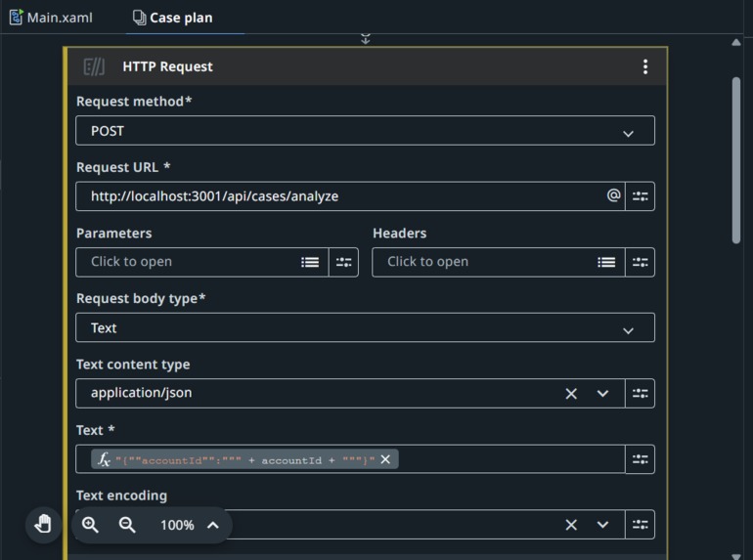This screenshot has width=753, height=560.
Task: Open HTTP Request three-dot options menu
Action: (x=645, y=66)
